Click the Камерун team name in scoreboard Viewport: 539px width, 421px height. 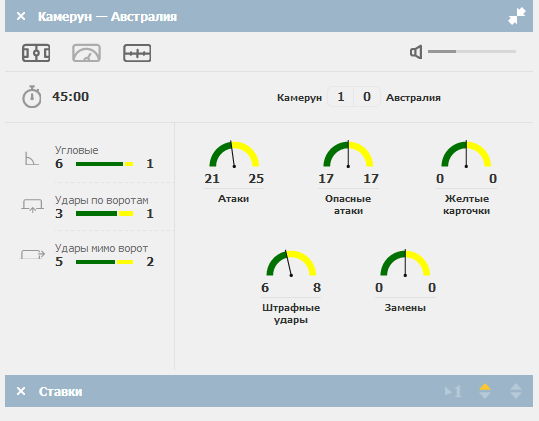(299, 98)
